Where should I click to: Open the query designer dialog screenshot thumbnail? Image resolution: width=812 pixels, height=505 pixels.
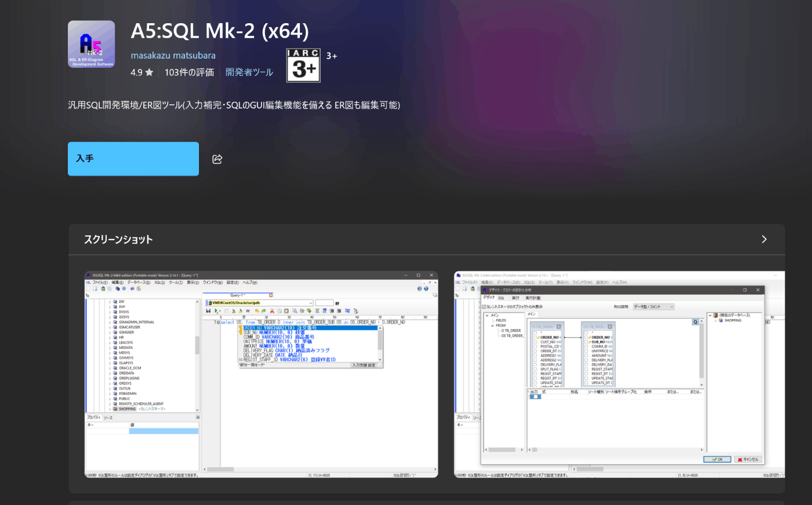point(619,375)
